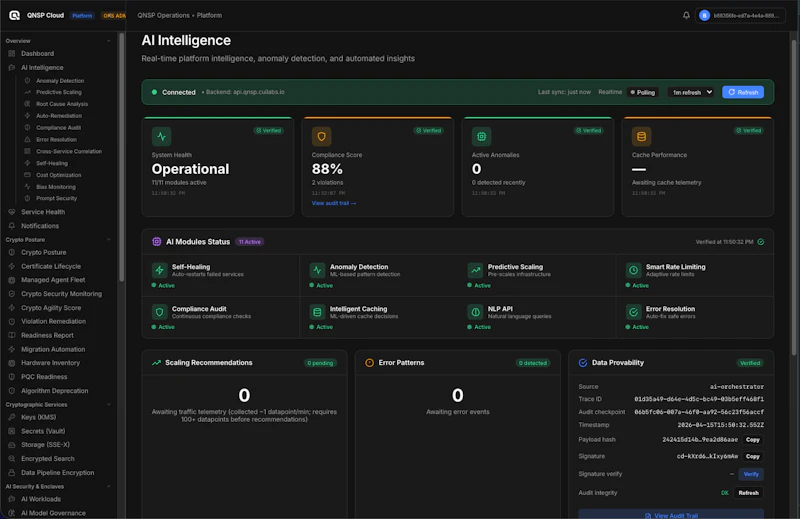Click QNSP Operations in the breadcrumb
The height and width of the screenshot is (519, 800).
pos(163,15)
